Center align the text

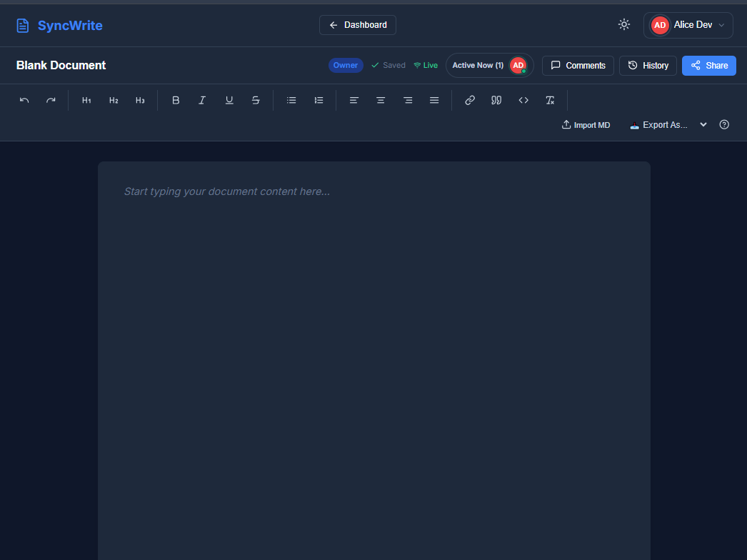[381, 100]
